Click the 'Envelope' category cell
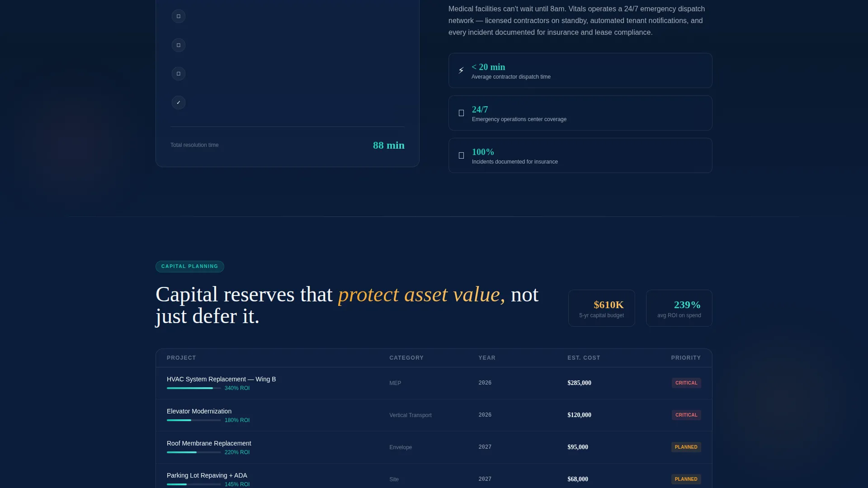The height and width of the screenshot is (488, 868). click(x=401, y=447)
